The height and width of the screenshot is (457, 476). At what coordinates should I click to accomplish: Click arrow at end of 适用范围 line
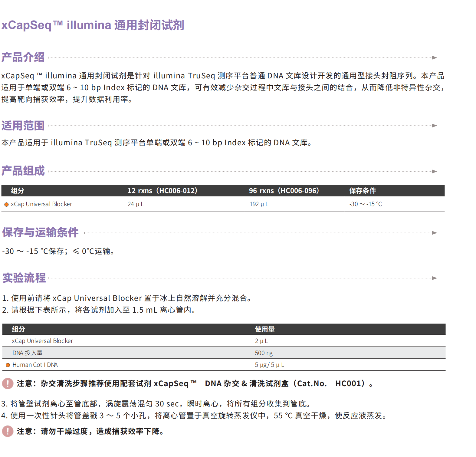[435, 126]
